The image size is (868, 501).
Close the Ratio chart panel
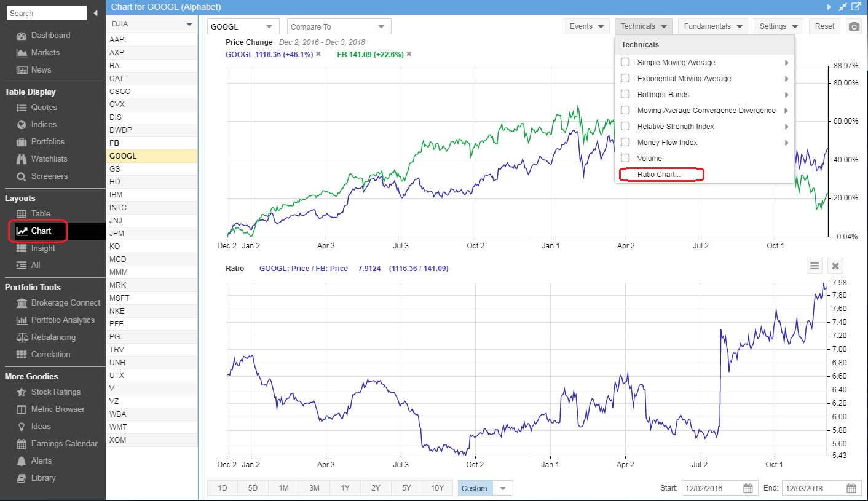pos(835,266)
